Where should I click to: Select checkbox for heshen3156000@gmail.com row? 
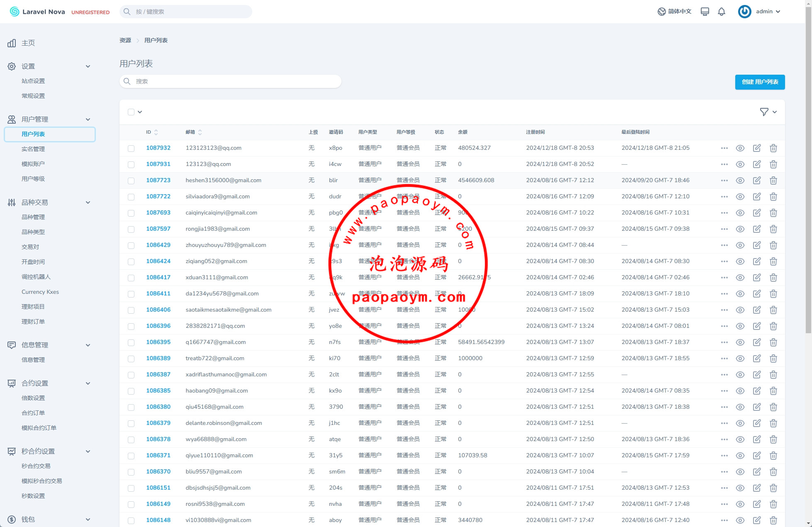coord(131,181)
